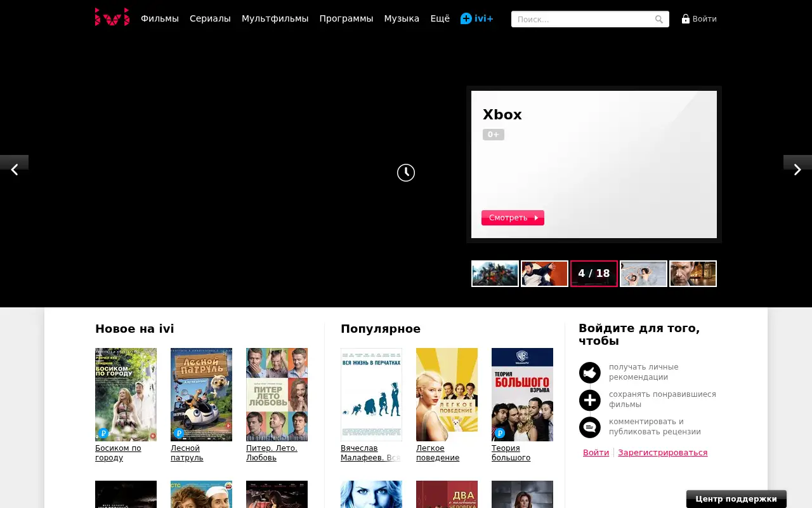Open the Музыка section

pos(402,18)
